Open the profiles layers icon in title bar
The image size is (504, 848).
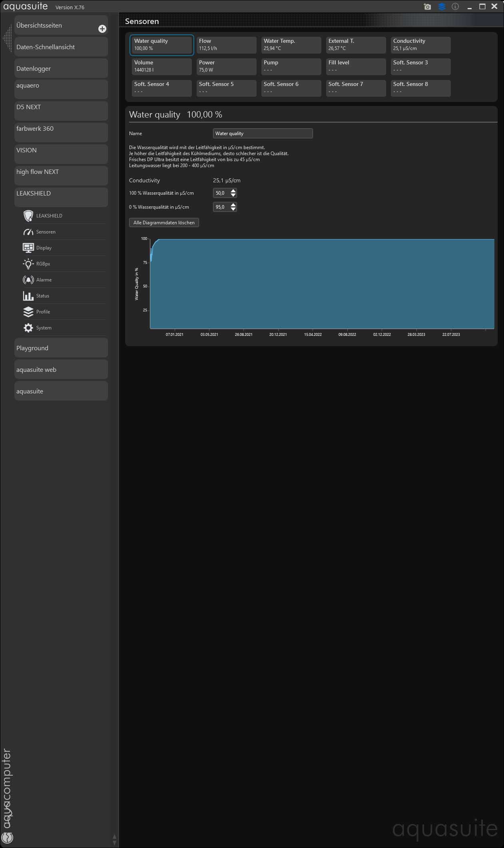pyautogui.click(x=442, y=7)
